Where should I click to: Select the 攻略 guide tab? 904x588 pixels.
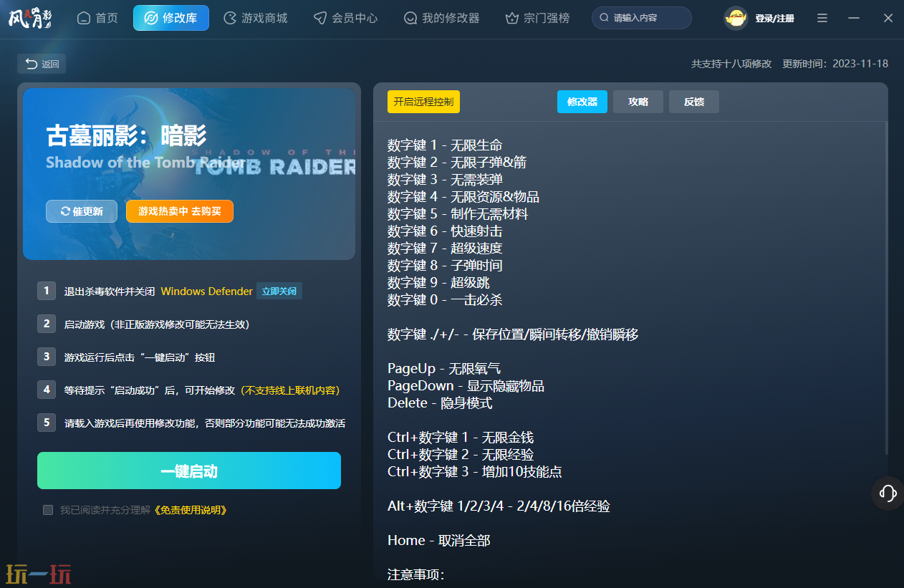click(x=638, y=102)
